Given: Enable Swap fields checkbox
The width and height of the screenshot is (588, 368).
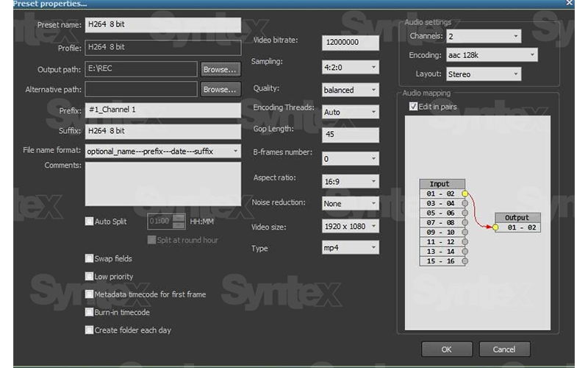Looking at the screenshot, I should tap(89, 258).
